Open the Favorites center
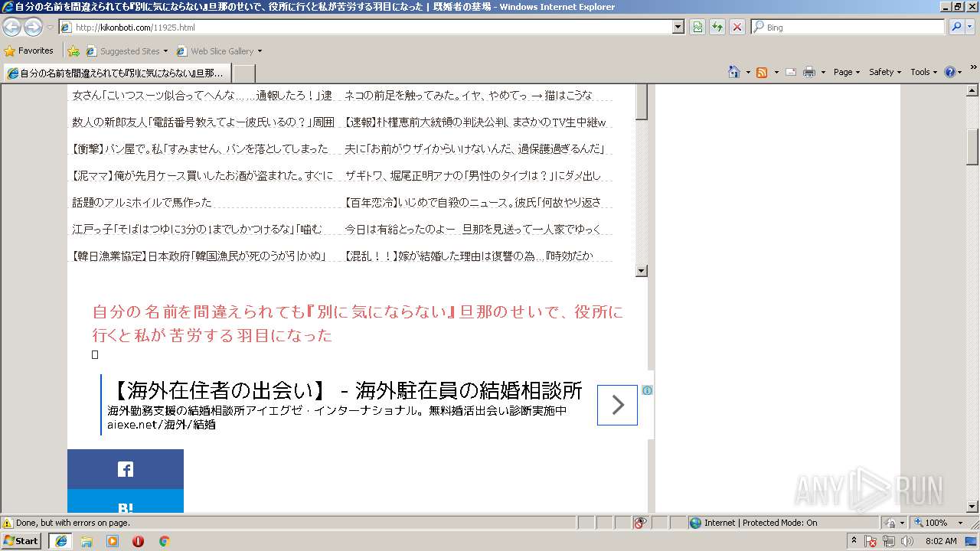Viewport: 980px width, 551px height. tap(29, 51)
